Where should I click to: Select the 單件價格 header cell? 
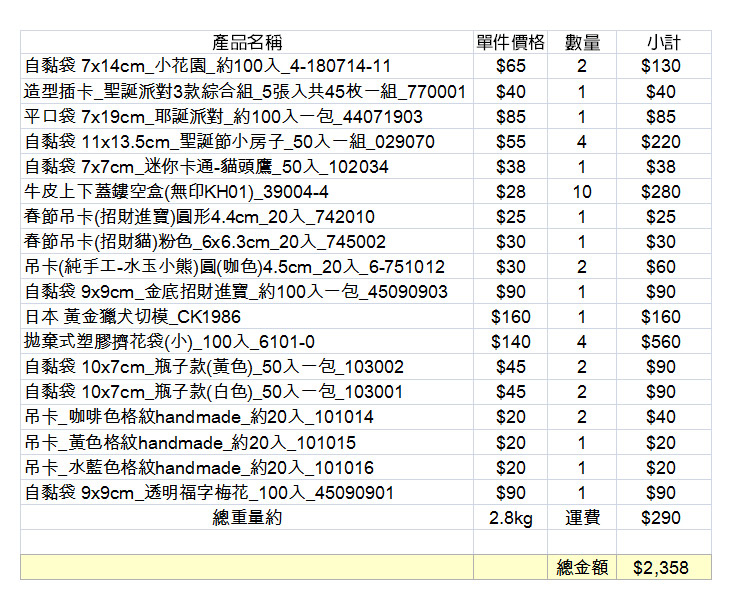tap(510, 42)
